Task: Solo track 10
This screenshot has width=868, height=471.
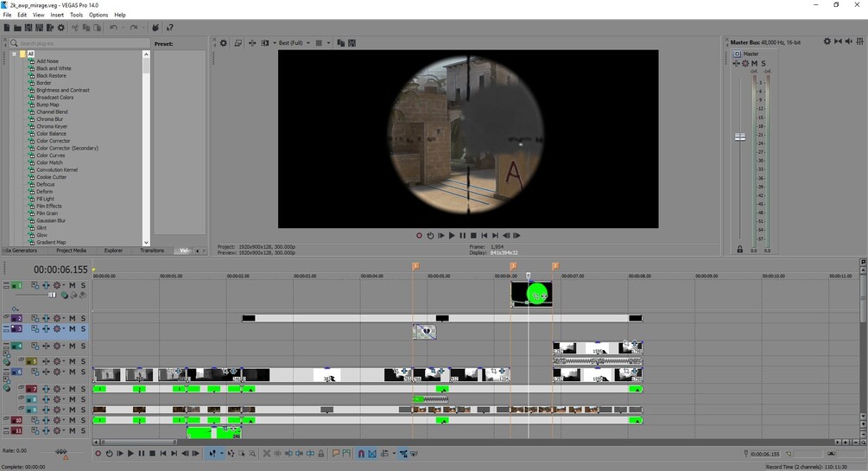Action: pos(83,421)
